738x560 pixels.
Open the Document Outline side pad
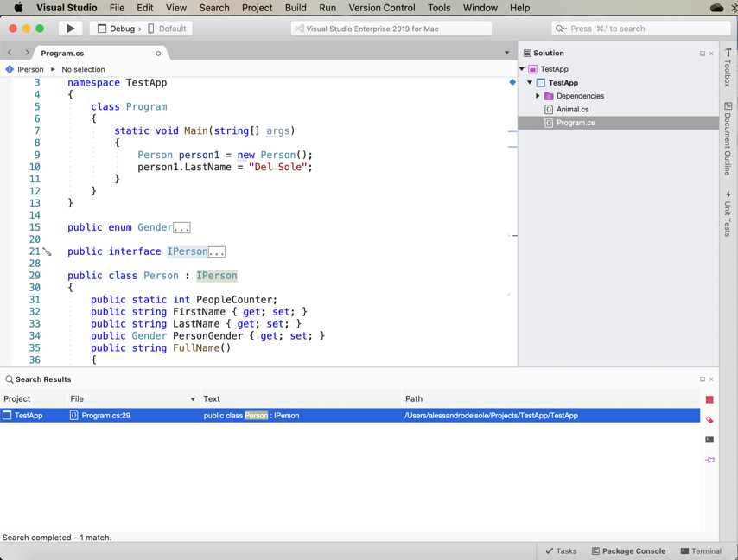point(728,139)
